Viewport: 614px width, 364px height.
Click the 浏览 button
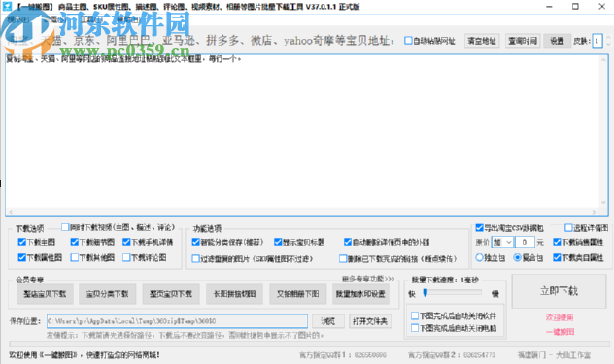pos(328,321)
